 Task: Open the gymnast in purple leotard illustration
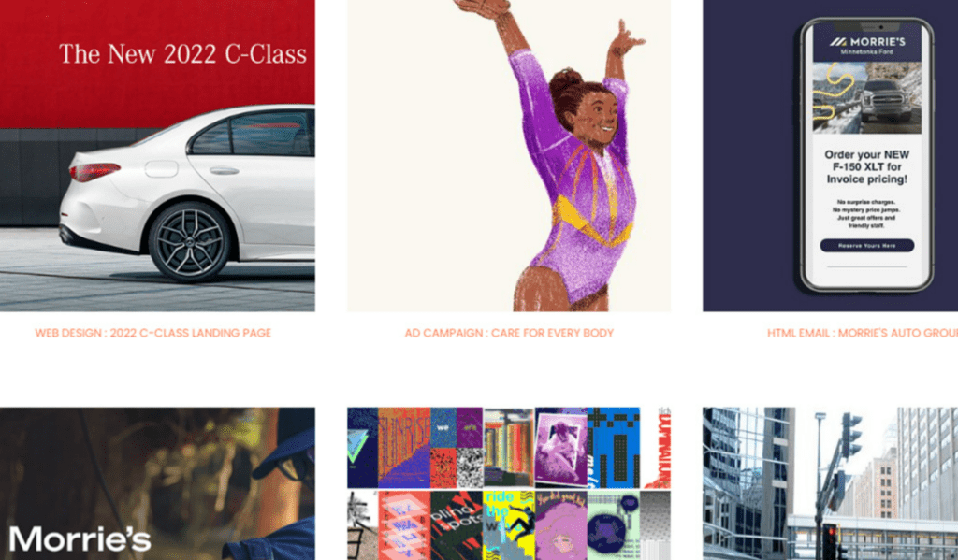(x=509, y=156)
